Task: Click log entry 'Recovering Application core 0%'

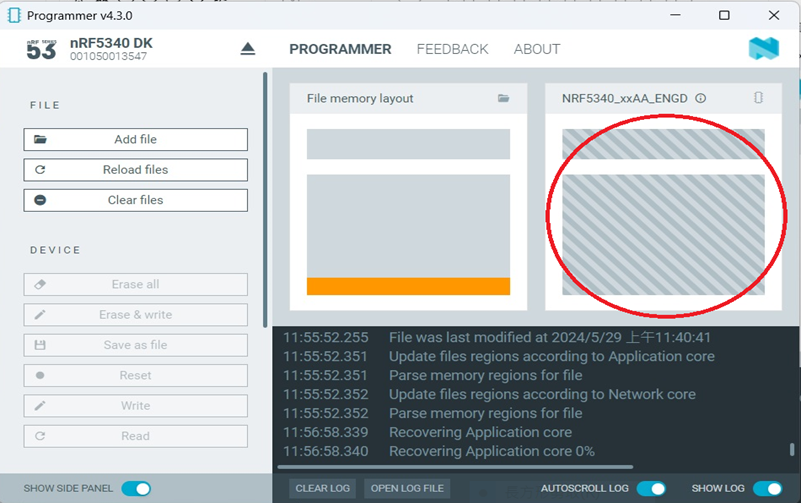Action: (x=491, y=451)
